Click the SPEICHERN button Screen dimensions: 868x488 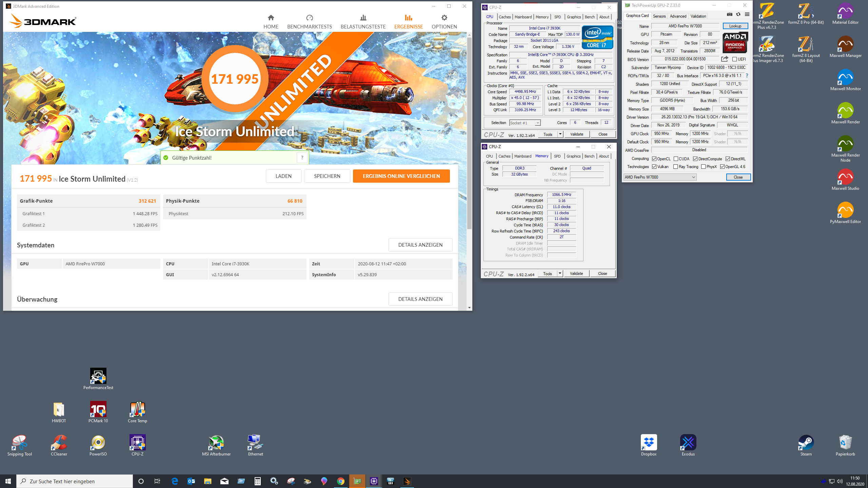tap(327, 176)
